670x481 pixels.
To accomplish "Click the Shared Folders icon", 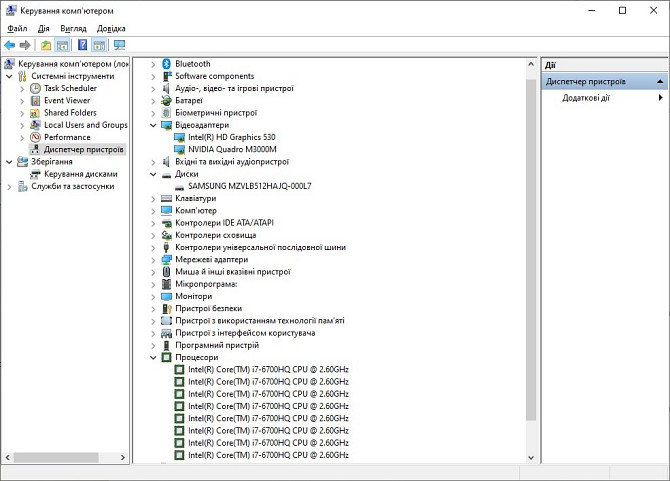I will 35,113.
